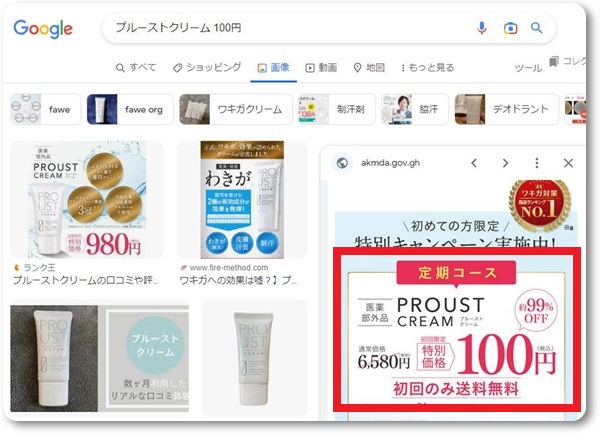Open the Proust Cream 980円 image result
This screenshot has width=600, height=435.
click(87, 200)
